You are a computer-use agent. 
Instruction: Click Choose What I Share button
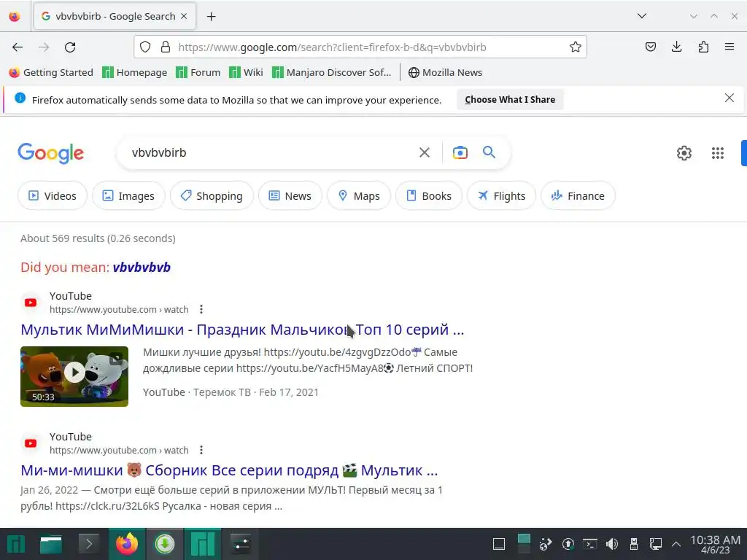(x=510, y=99)
